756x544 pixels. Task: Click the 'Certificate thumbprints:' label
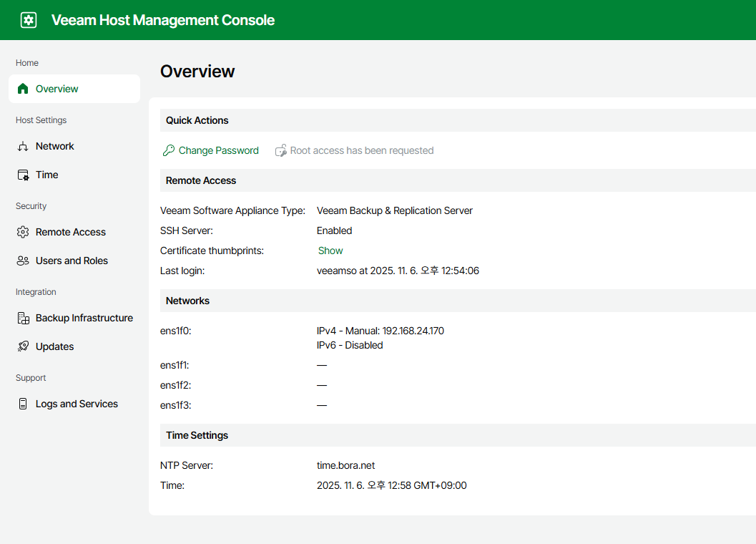coord(212,251)
